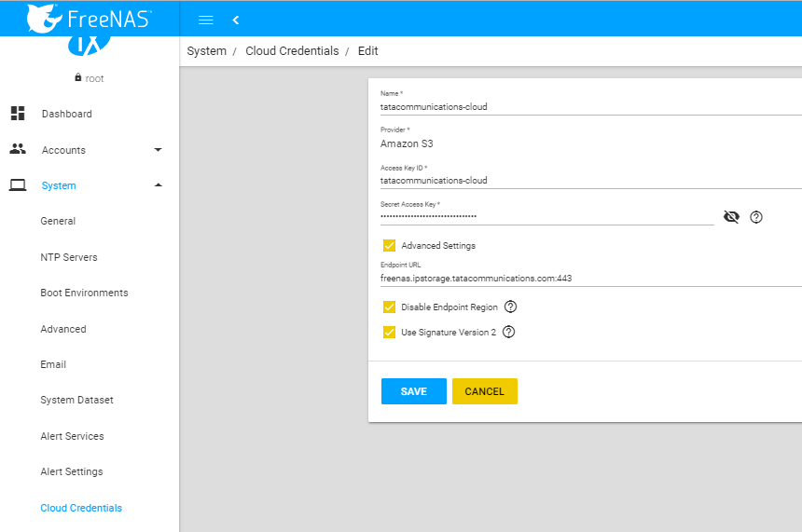Expand the Accounts menu arrow
This screenshot has height=532, width=802.
158,150
